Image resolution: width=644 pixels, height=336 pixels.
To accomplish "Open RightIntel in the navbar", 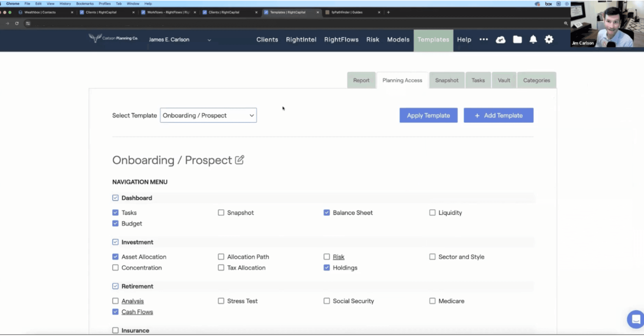I will (x=301, y=40).
